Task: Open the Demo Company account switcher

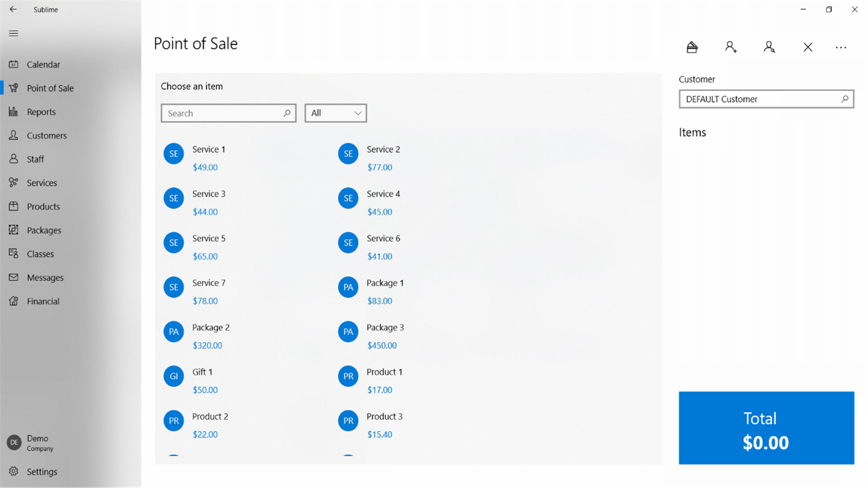Action: coord(31,443)
